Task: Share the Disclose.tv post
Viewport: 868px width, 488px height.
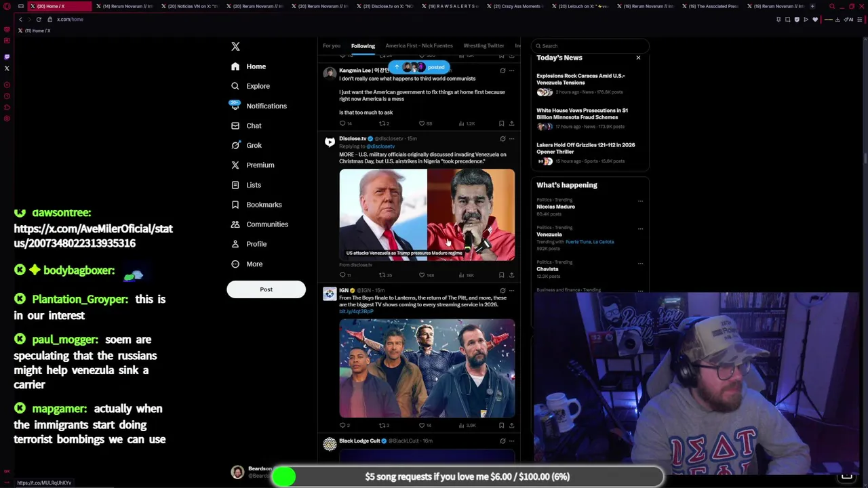Action: [512, 275]
